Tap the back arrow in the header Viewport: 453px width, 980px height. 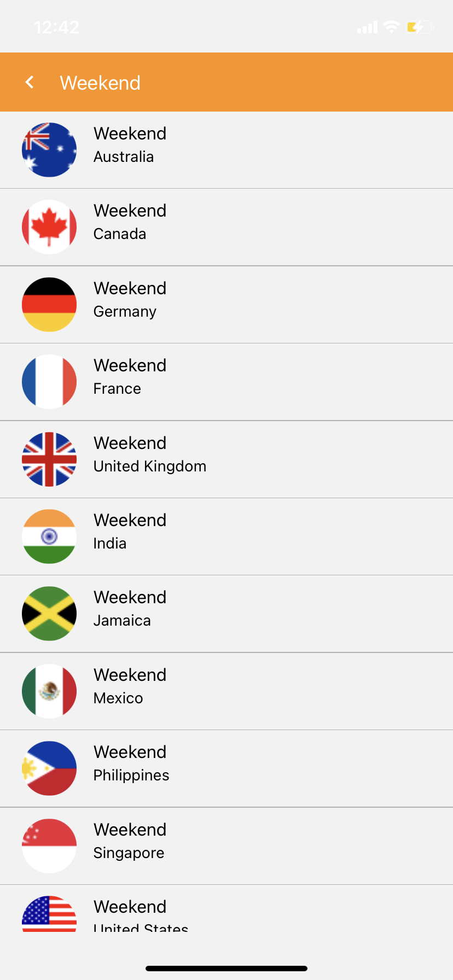(x=30, y=83)
